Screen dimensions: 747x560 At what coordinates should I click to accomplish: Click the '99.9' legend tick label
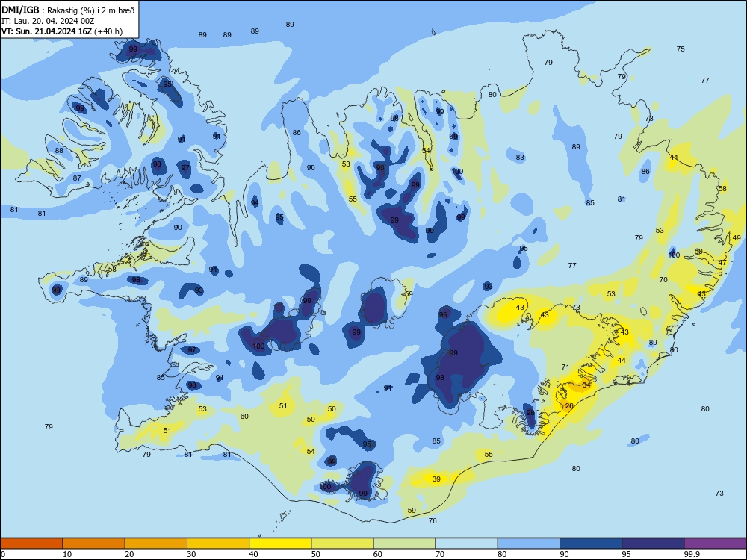pos(692,554)
